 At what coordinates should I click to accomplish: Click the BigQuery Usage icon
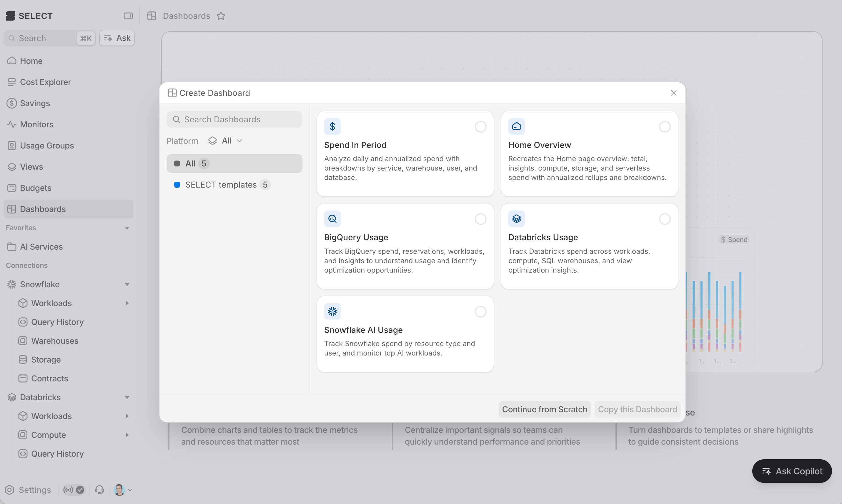point(332,219)
